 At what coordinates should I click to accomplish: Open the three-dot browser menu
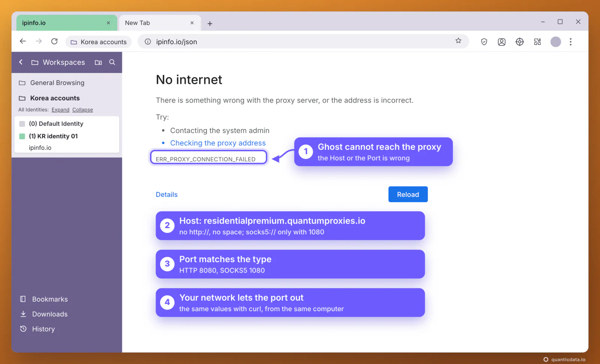coord(571,42)
